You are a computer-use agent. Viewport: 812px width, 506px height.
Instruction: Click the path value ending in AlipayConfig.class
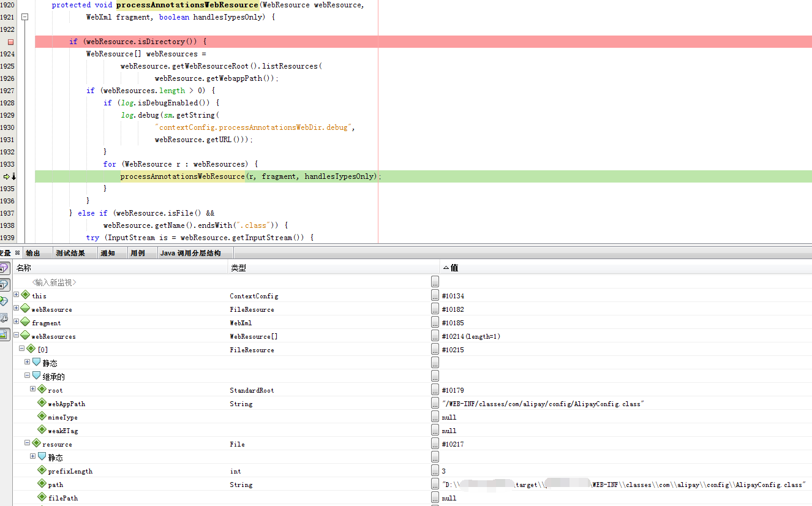coord(623,485)
